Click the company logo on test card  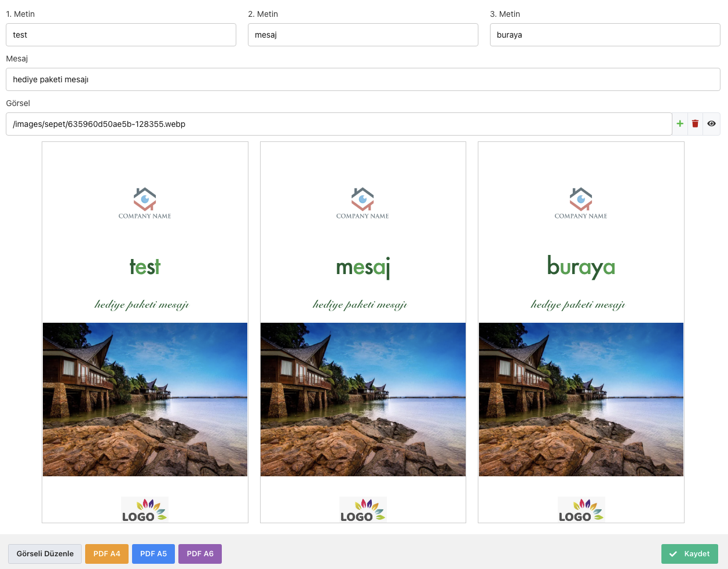tap(145, 203)
